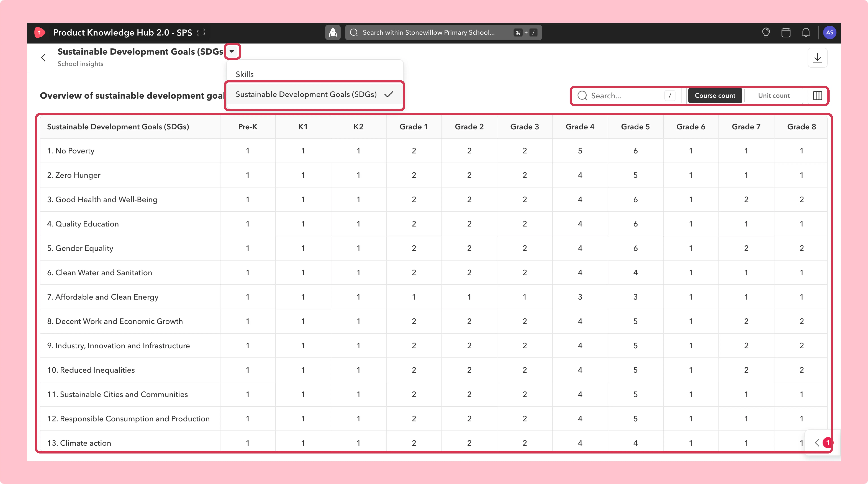Click the Product Knowledge Hub 2.0 - SPS title

[x=123, y=32]
